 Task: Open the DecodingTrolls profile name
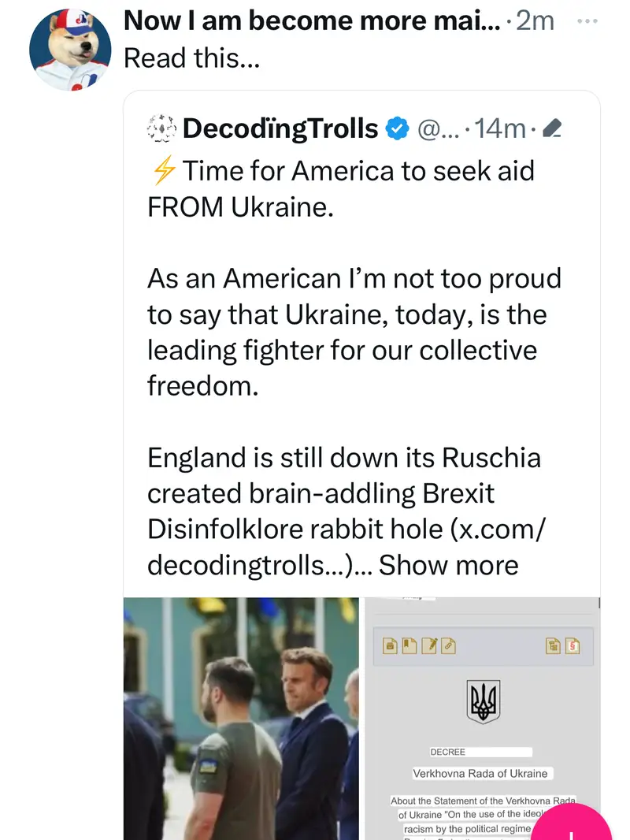tap(280, 128)
